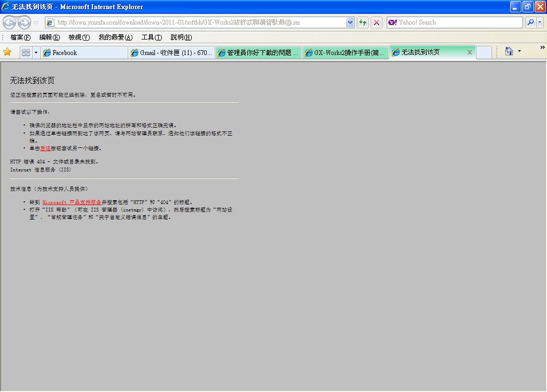
Task: Switch to the Facebook tab
Action: click(84, 52)
